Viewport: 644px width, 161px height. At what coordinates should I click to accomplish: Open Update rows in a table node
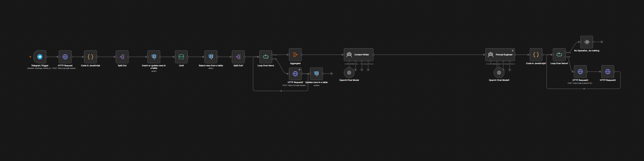317,74
